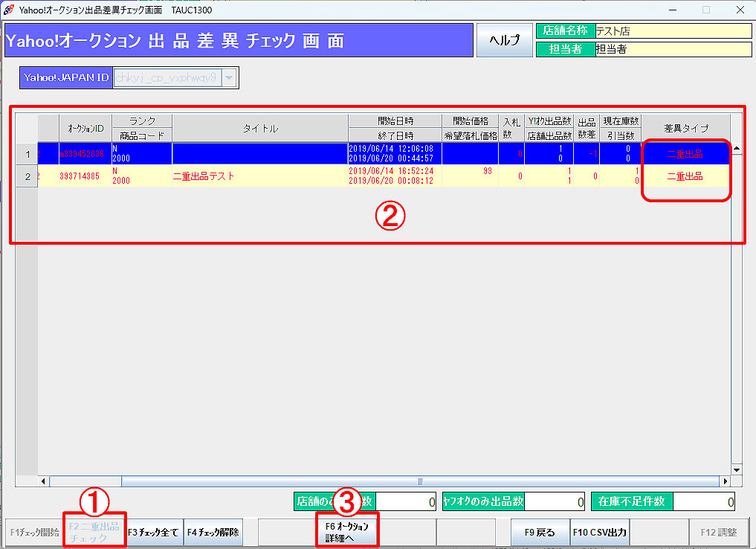Click the 担当者 field value
756x549 pixels.
tap(673, 48)
